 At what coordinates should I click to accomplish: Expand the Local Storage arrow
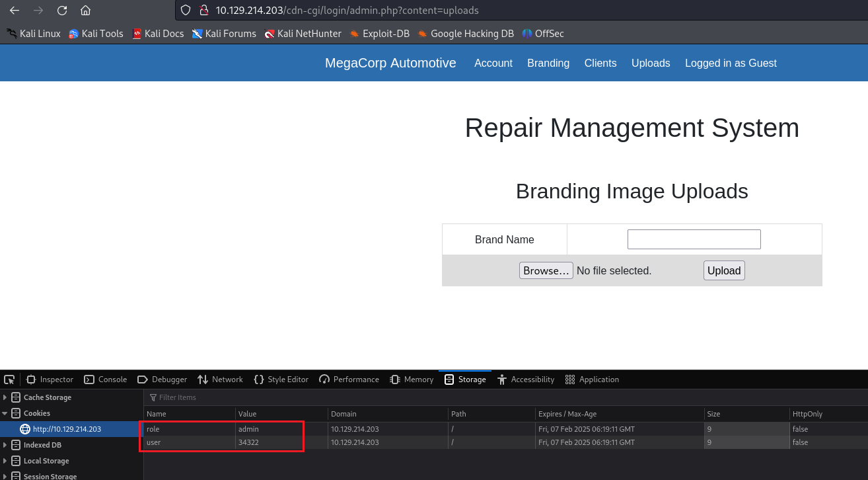(x=5, y=461)
